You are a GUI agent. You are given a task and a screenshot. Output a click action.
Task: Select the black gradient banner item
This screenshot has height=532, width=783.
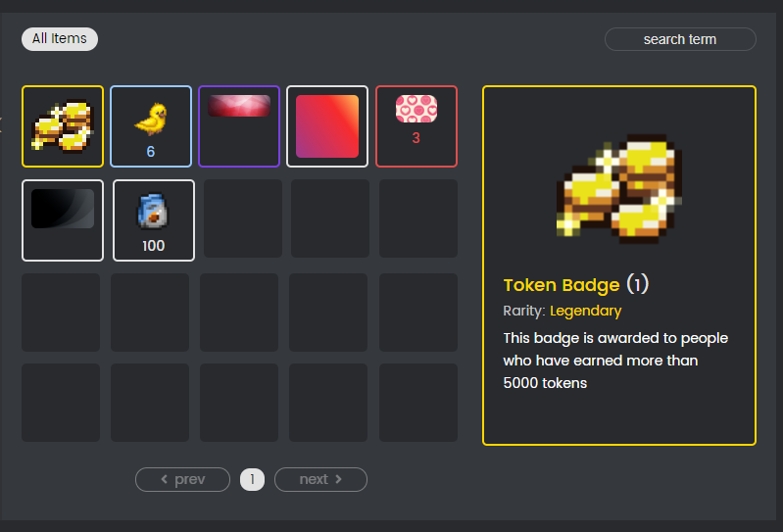tap(63, 220)
